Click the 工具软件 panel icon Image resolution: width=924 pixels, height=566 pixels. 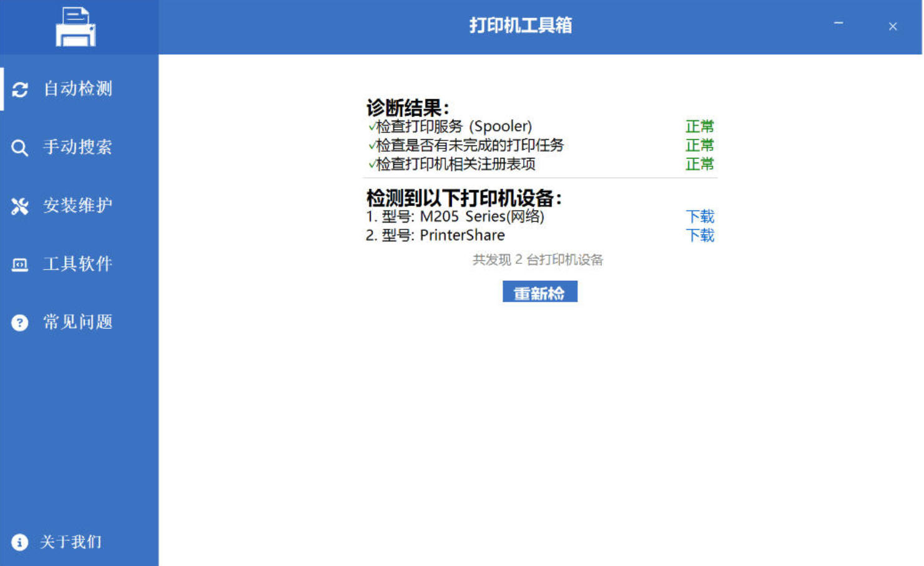[19, 264]
